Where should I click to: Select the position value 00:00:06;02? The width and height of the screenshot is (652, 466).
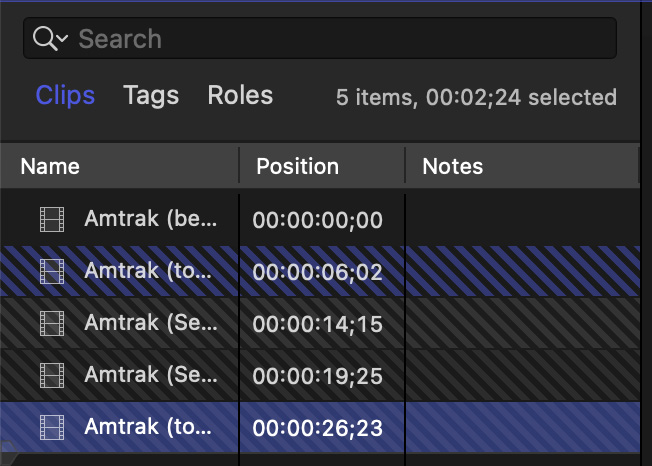[x=317, y=271]
